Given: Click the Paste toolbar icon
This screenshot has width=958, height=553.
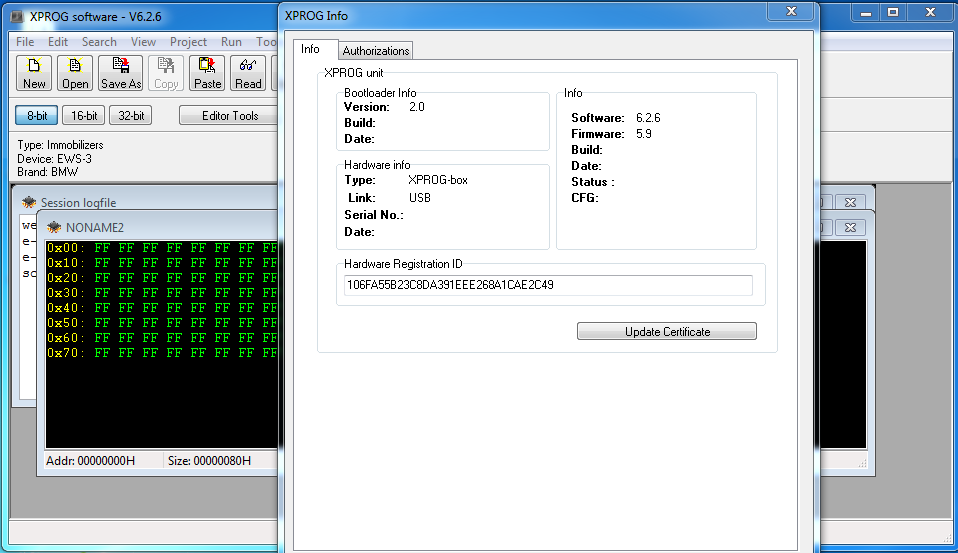Looking at the screenshot, I should tap(207, 73).
